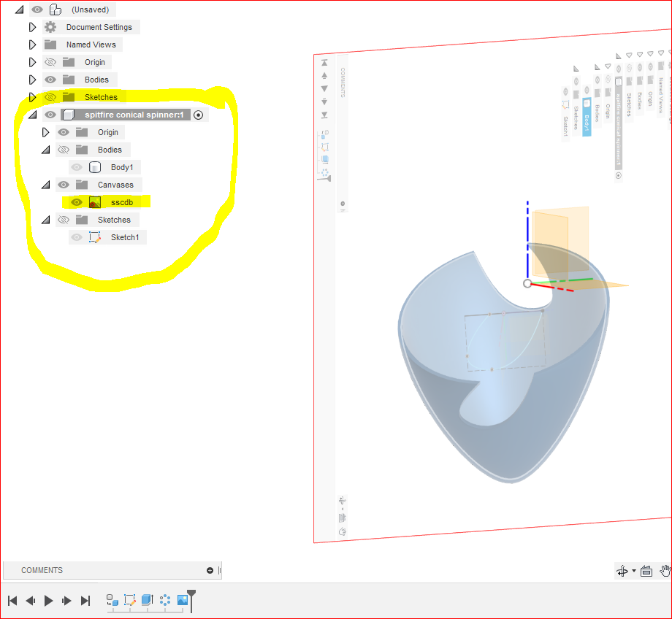This screenshot has height=619, width=672.
Task: Select the dotted pattern feature in timeline
Action: pyautogui.click(x=165, y=600)
